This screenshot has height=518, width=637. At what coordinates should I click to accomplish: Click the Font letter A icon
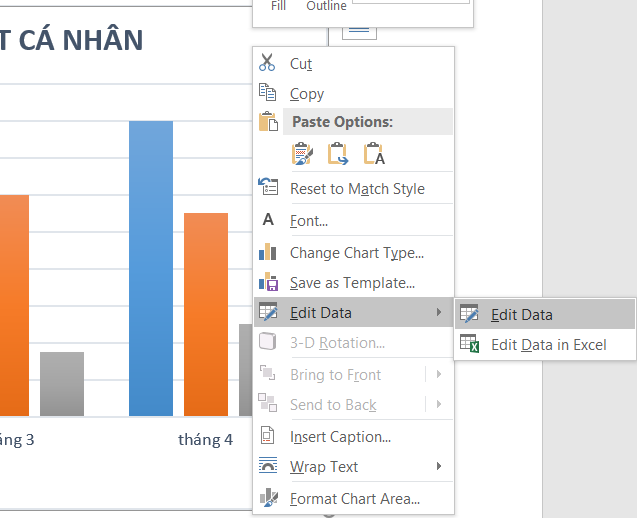click(x=268, y=219)
